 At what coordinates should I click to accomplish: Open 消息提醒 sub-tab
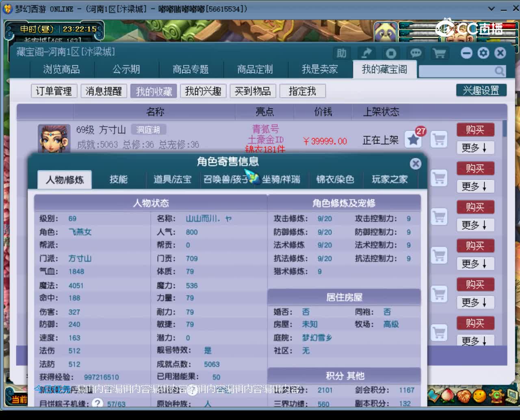[104, 91]
